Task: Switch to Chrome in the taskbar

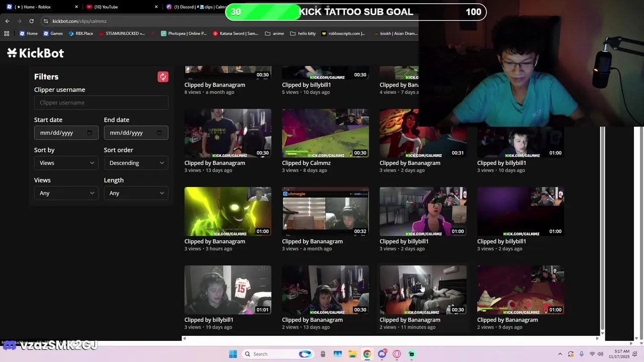Action: click(x=367, y=354)
